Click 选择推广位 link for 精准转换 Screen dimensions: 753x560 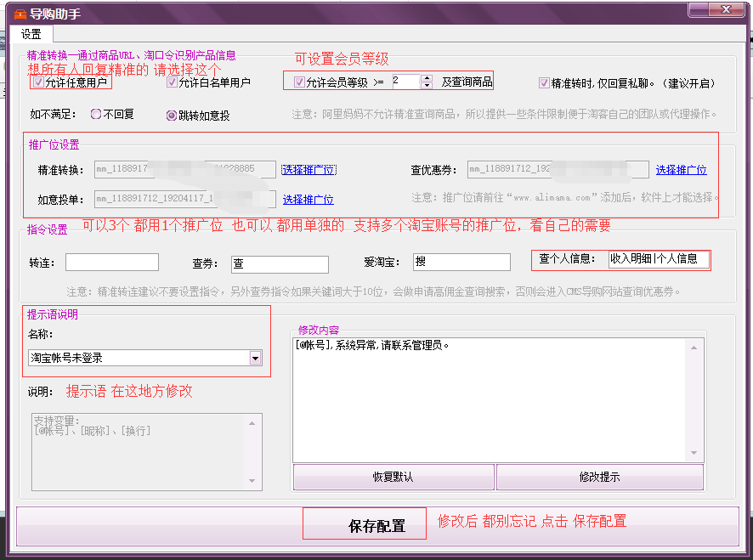click(x=309, y=170)
